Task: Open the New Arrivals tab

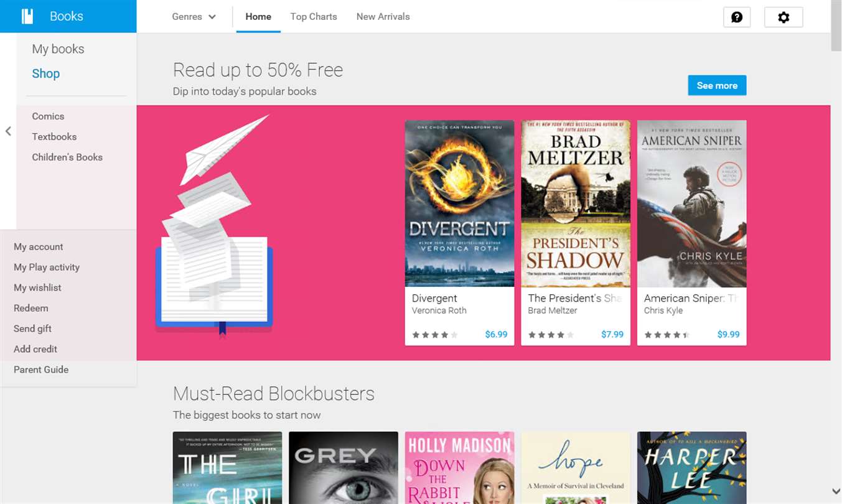Action: (x=383, y=17)
